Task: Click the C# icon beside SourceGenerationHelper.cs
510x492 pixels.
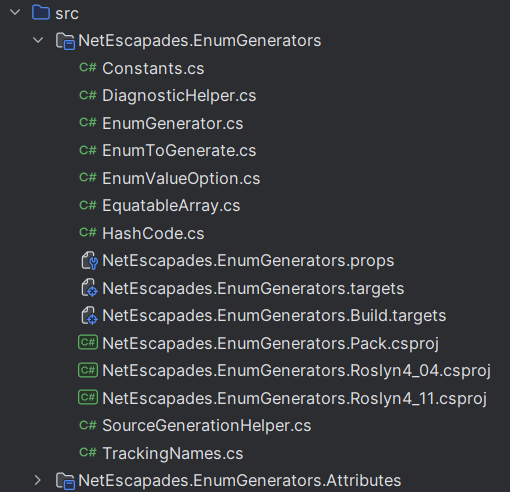Action: pyautogui.click(x=88, y=425)
